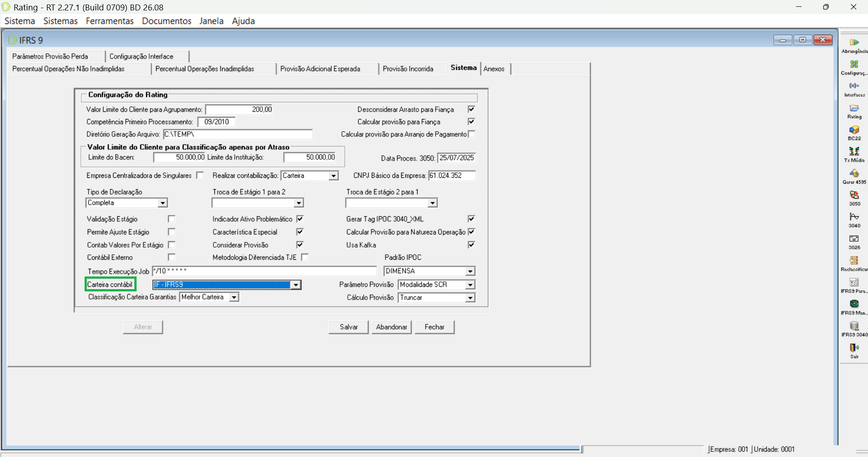Switch to Percentual Operações Não Inadimplidas tab
Screen dimensions: 868x457
(x=79, y=69)
